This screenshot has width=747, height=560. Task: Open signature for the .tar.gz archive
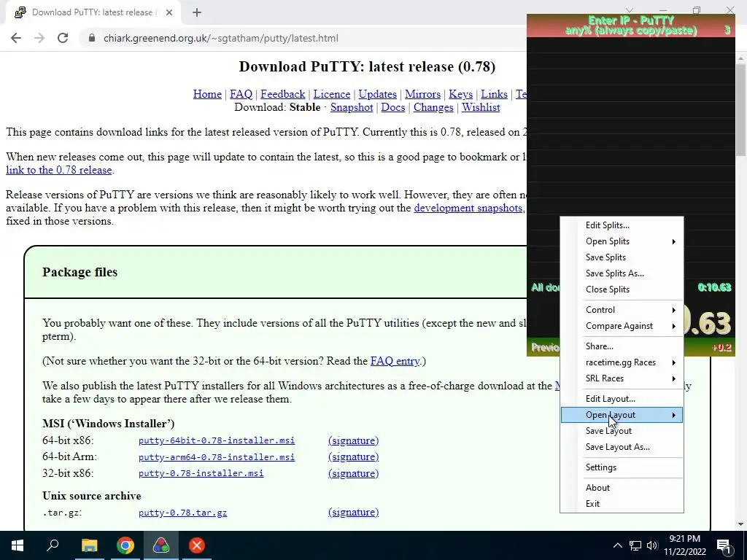tap(354, 513)
